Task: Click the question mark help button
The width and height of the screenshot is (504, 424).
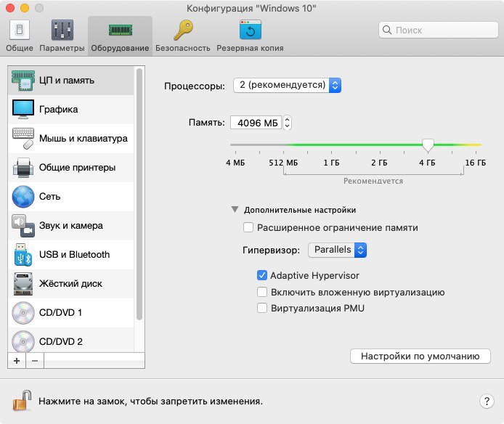Action: tap(487, 401)
